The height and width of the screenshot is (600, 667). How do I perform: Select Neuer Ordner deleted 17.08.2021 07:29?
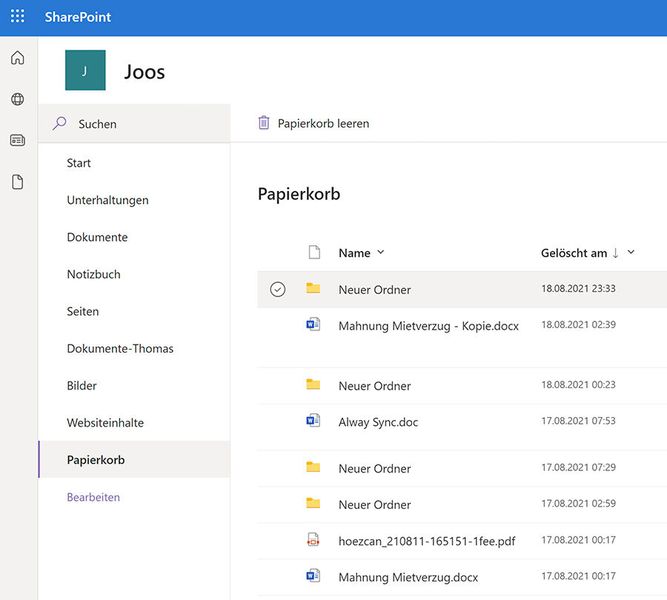point(375,469)
